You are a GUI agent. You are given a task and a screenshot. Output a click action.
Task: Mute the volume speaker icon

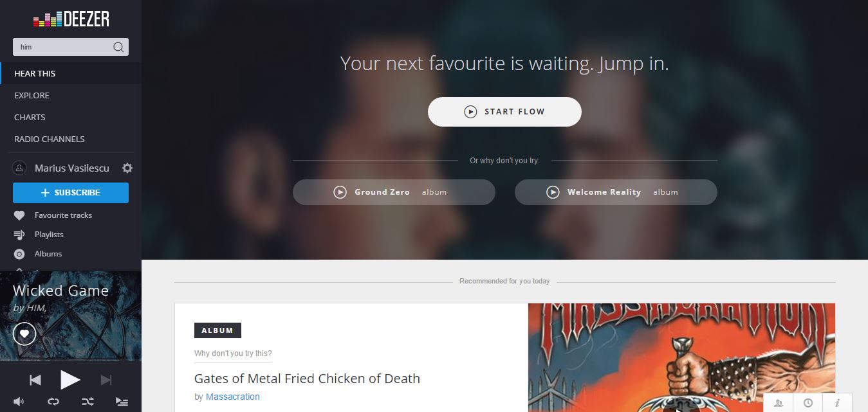pyautogui.click(x=19, y=401)
